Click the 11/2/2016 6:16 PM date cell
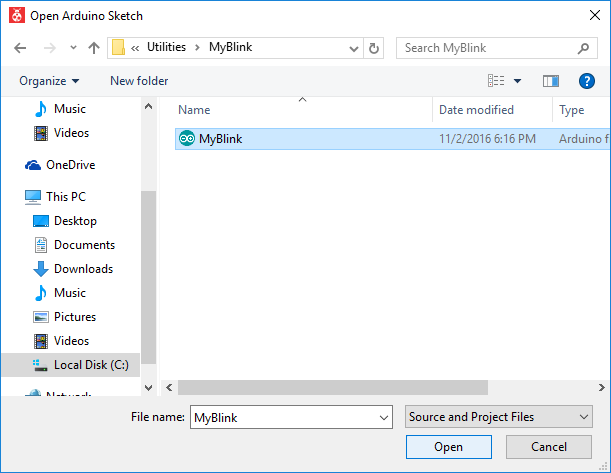Viewport: 611px width, 473px height. coord(487,139)
